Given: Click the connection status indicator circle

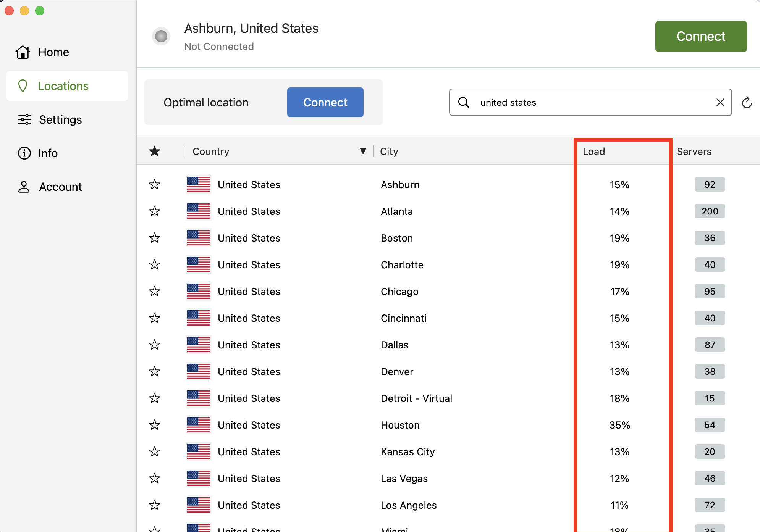Looking at the screenshot, I should [x=161, y=36].
